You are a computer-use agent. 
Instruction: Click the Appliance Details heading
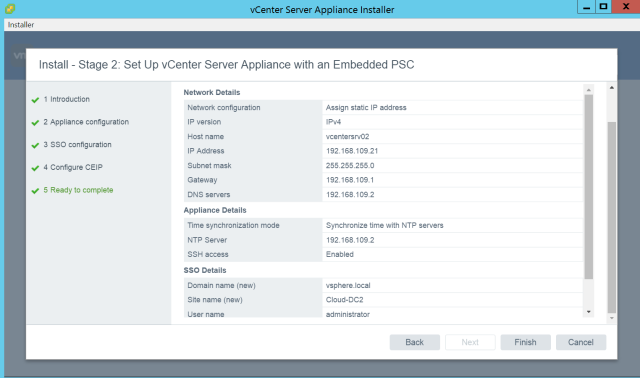pyautogui.click(x=215, y=210)
